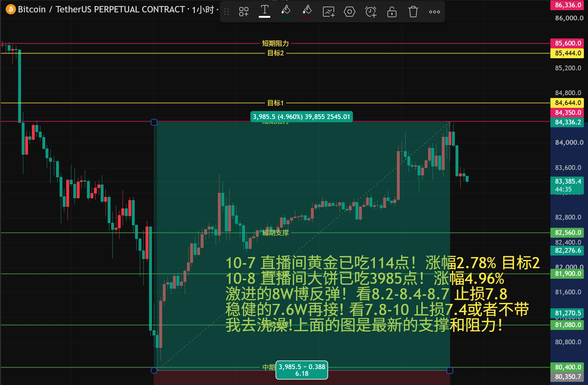
Task: Click the bottom-right position anchor handle
Action: click(450, 370)
